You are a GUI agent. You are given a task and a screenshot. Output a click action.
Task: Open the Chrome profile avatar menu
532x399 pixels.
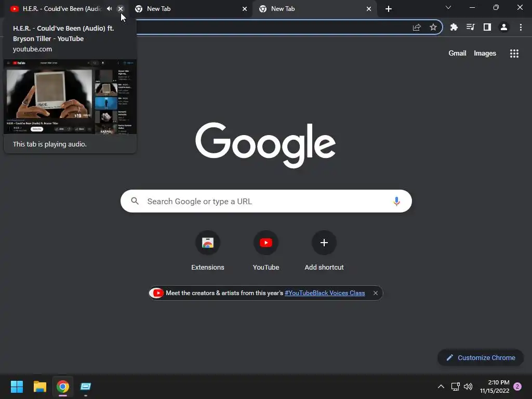point(504,27)
